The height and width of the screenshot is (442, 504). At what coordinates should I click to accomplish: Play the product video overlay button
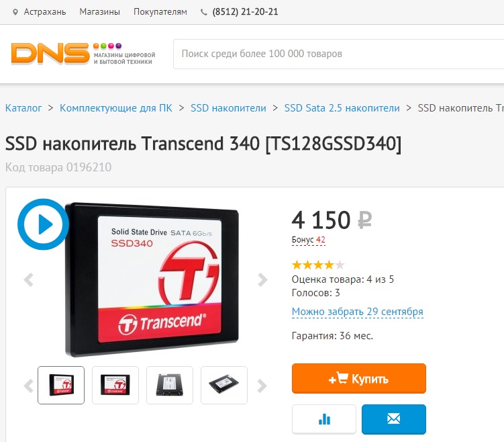click(43, 224)
